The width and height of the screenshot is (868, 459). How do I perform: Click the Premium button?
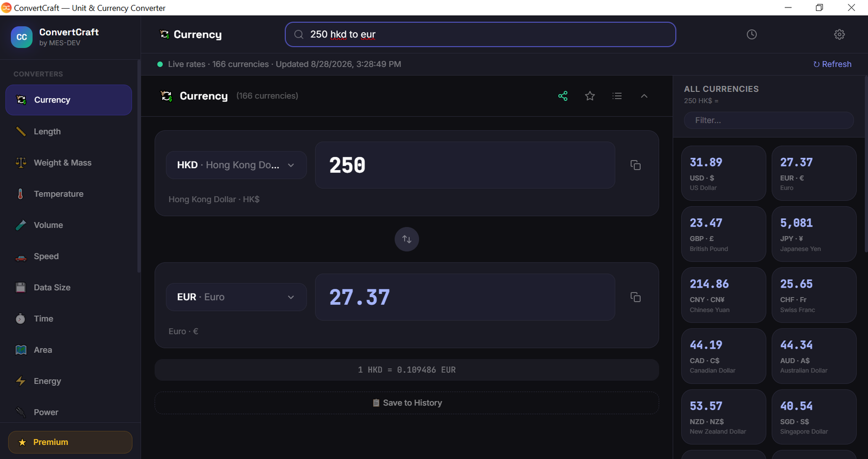(x=70, y=442)
